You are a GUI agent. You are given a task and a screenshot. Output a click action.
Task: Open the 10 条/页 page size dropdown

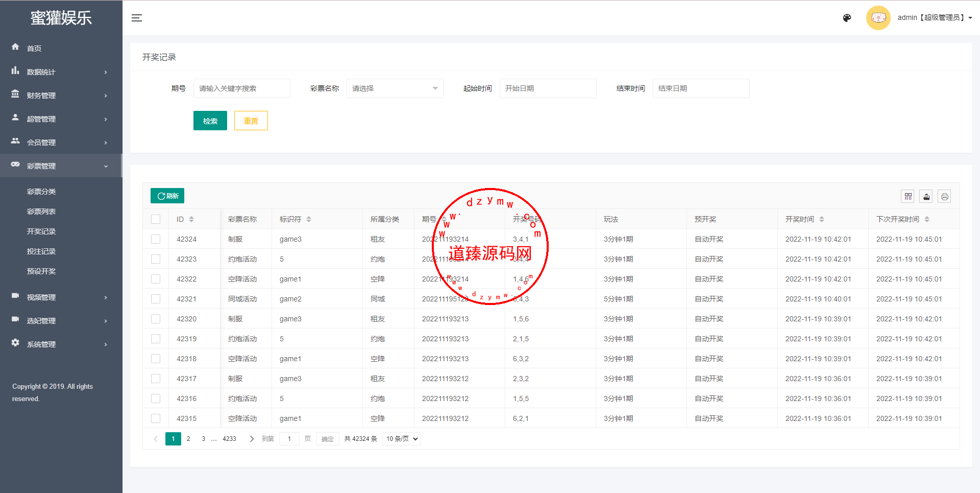click(x=401, y=439)
